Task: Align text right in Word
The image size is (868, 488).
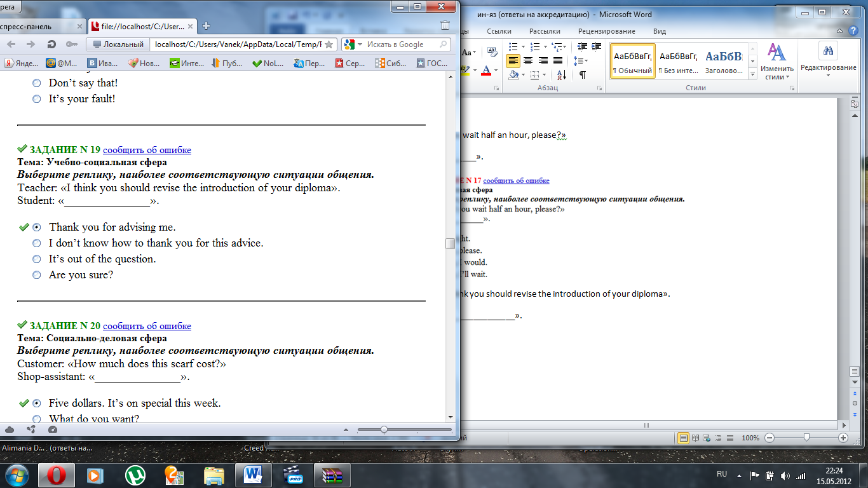Action: [x=543, y=60]
